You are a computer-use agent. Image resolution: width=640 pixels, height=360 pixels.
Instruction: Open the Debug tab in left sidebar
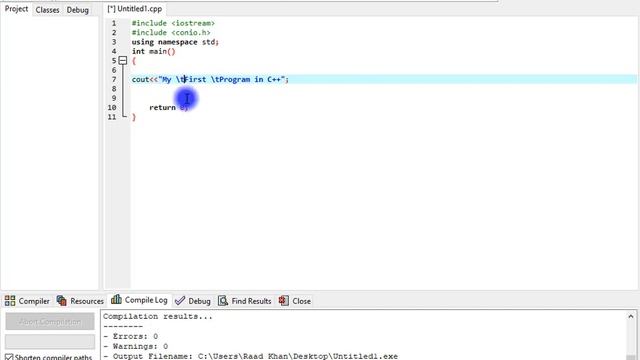(x=78, y=10)
